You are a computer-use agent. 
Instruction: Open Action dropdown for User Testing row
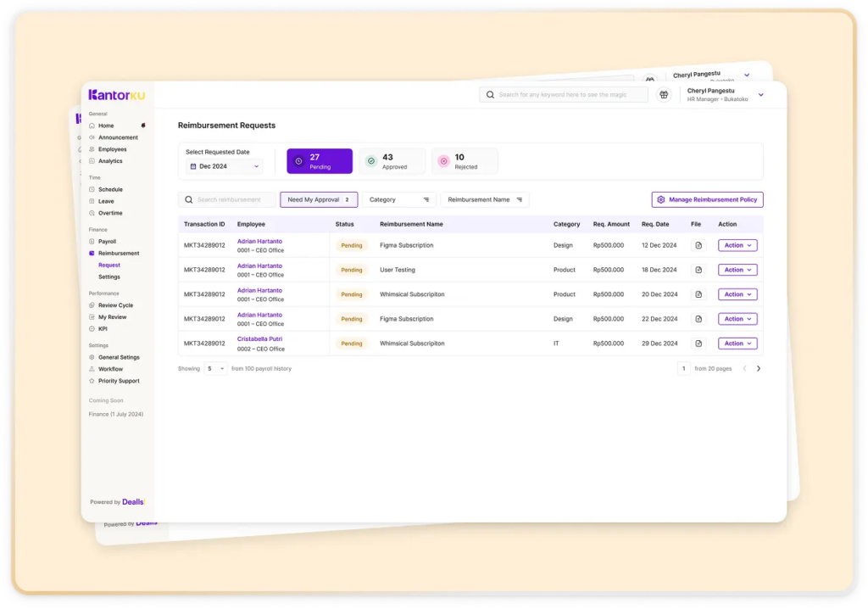coord(737,270)
